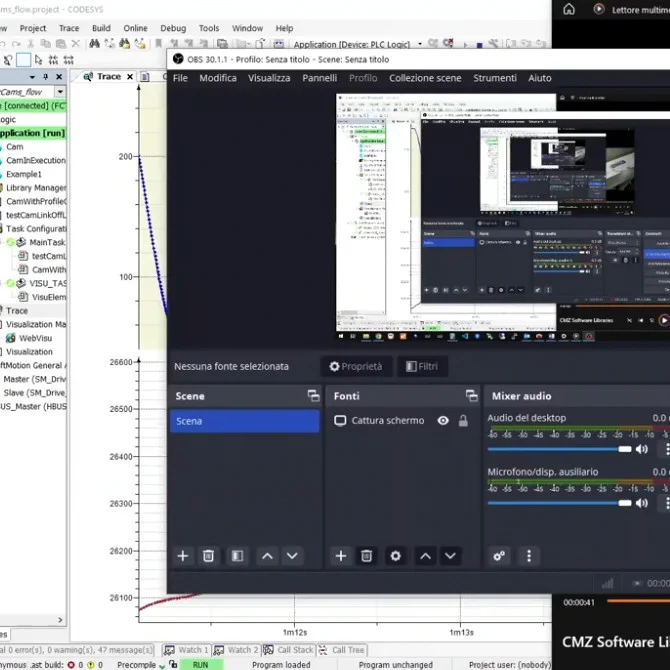Viewport: 670px width, 670px height.
Task: Open the Watch 1 tab
Action: tap(187, 650)
